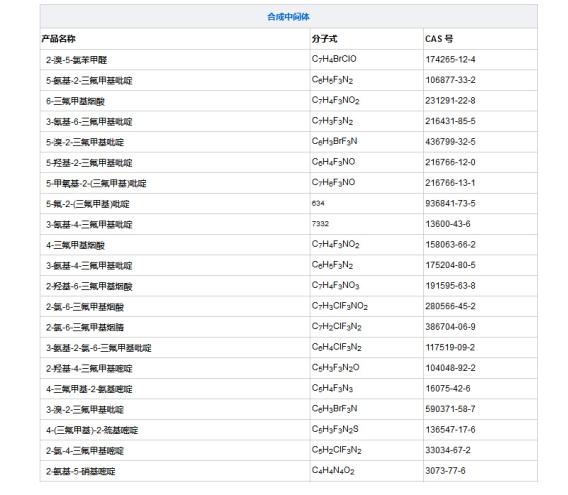Open 4-(三氟甲基)-2-巯基嘧啶 entry
The image size is (568, 495).
pos(92,430)
